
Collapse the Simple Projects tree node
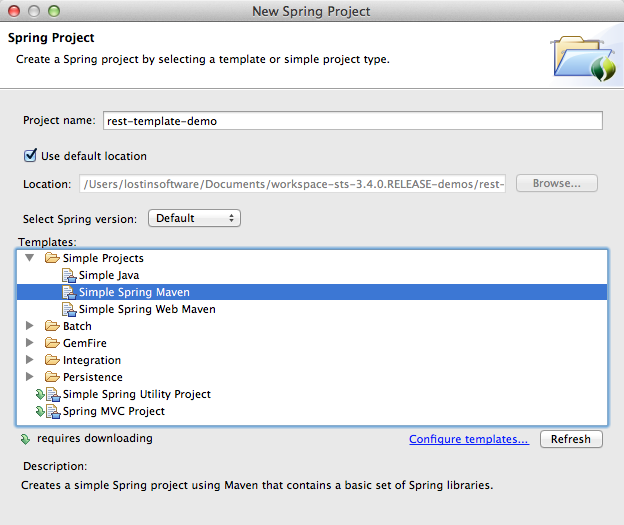click(29, 258)
